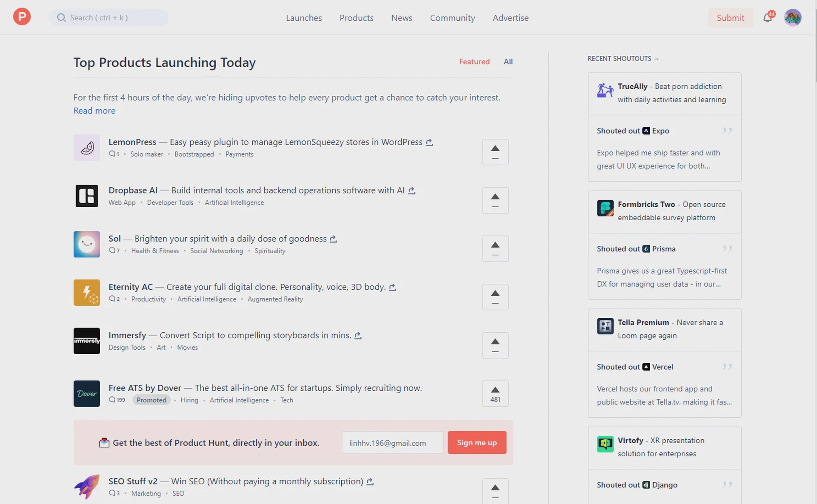Click the Prisma logo in shoutout
The height and width of the screenshot is (504, 817).
(646, 249)
